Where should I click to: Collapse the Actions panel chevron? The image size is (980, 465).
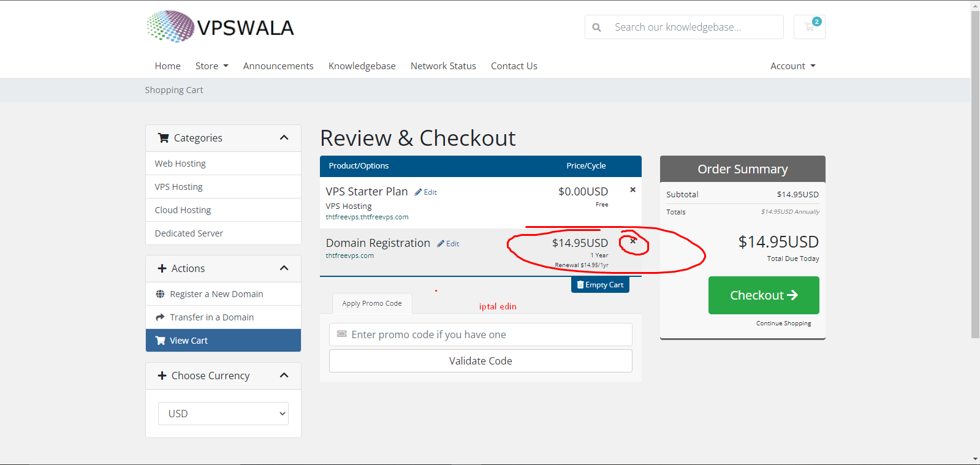tap(284, 268)
